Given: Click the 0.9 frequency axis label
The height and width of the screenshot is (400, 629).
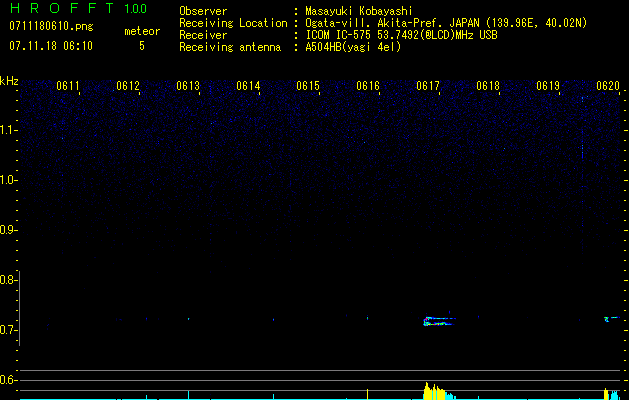Looking at the screenshot, I should click(x=7, y=230).
